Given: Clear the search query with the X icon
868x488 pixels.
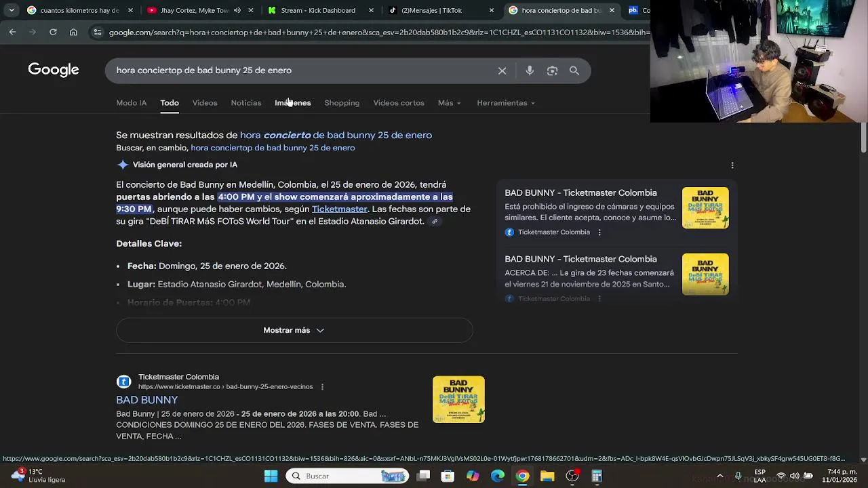Looking at the screenshot, I should 502,70.
